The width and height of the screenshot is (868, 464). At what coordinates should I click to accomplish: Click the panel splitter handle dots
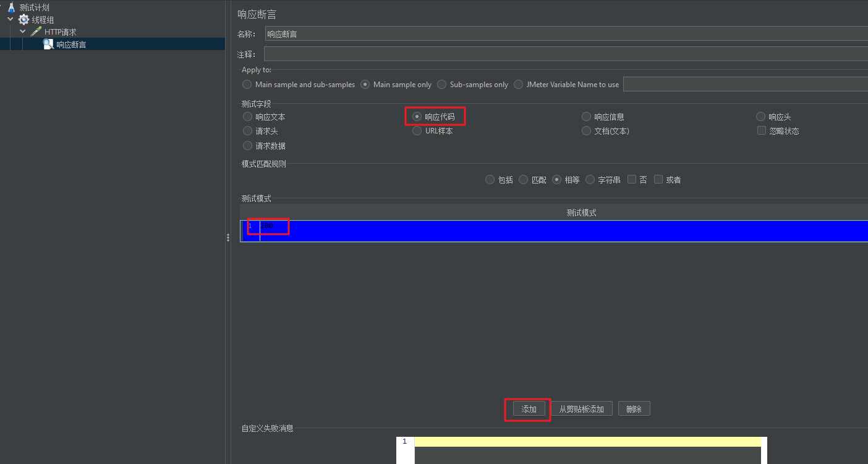click(228, 237)
